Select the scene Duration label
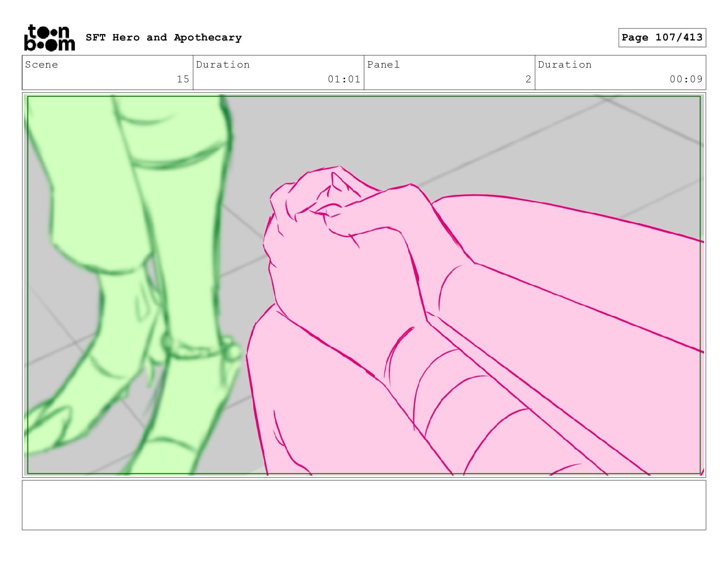 pyautogui.click(x=223, y=64)
